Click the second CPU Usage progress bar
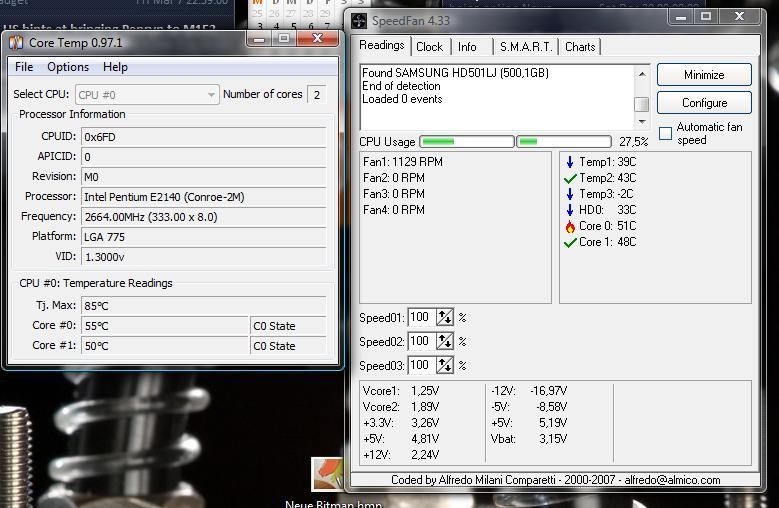The height and width of the screenshot is (508, 779). [x=564, y=142]
